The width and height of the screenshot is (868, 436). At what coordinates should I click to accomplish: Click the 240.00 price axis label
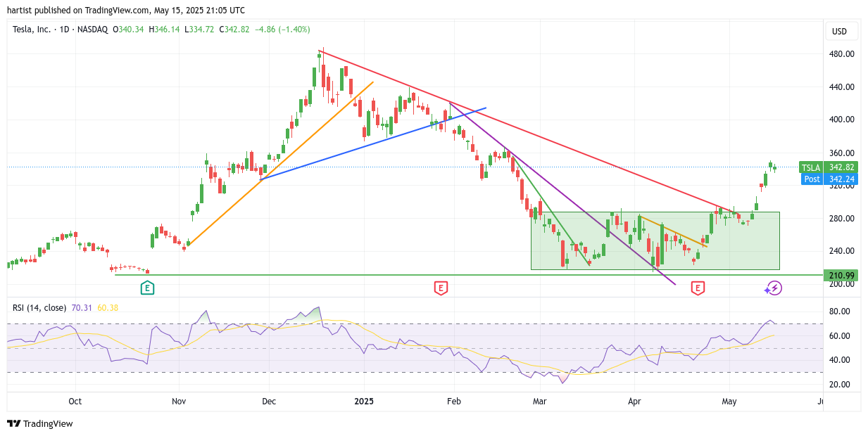841,251
